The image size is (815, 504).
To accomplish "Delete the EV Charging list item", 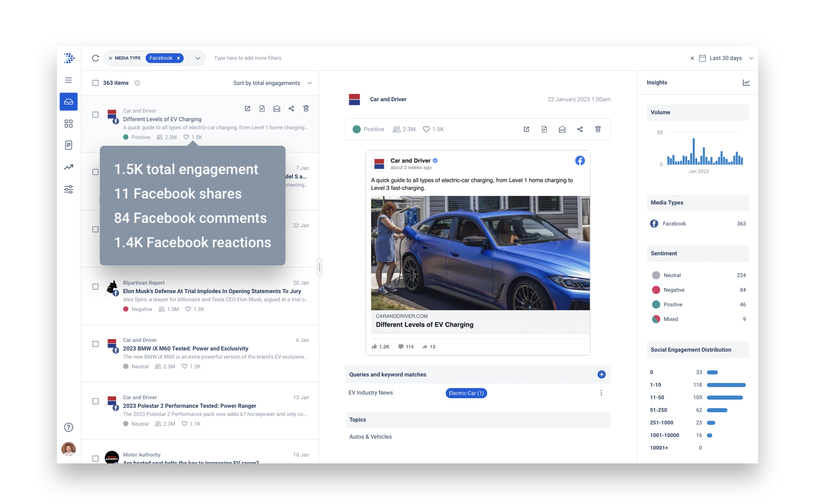I will point(306,109).
